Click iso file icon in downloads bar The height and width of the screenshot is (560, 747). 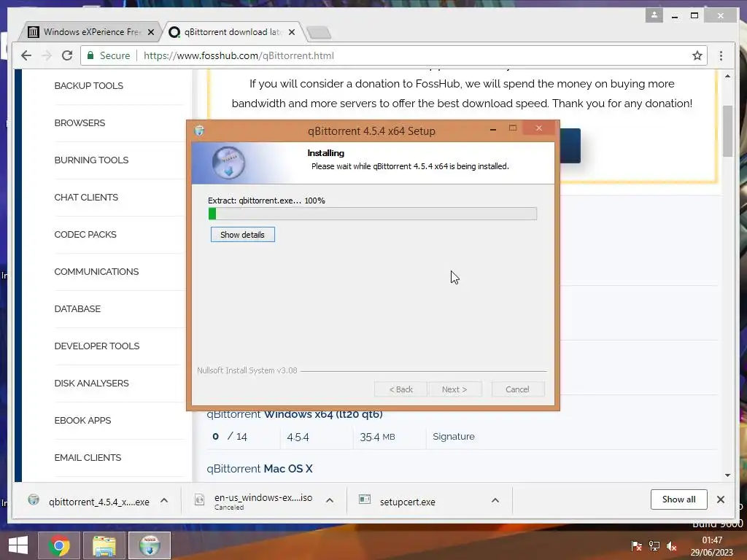point(200,499)
